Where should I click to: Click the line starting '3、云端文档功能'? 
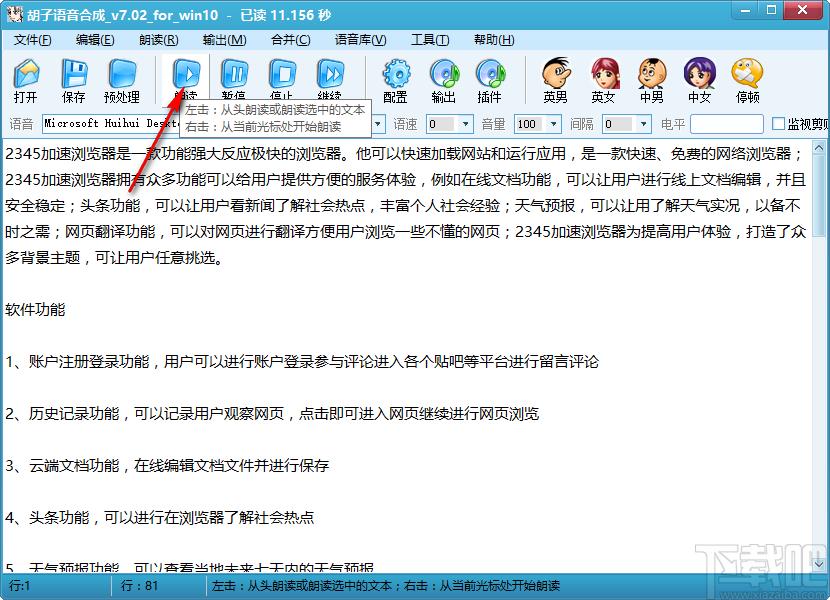[x=167, y=465]
